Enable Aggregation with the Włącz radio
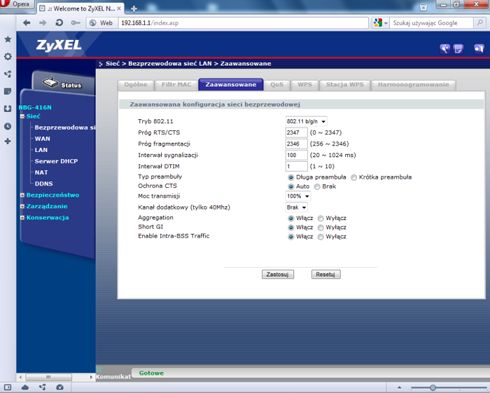The image size is (490, 393). (291, 218)
